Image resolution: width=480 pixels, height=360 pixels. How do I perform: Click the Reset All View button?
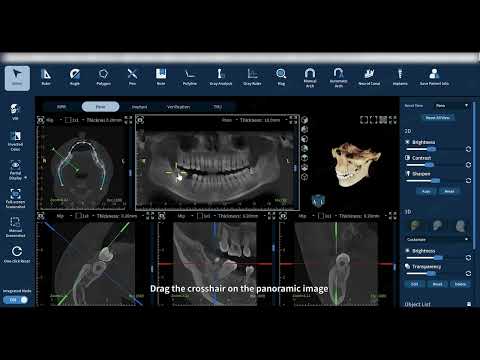437,118
